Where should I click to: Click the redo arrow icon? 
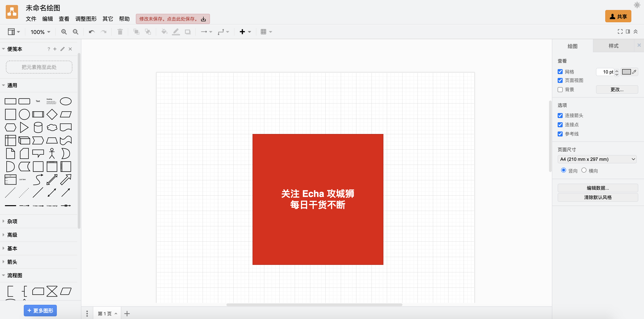(103, 32)
